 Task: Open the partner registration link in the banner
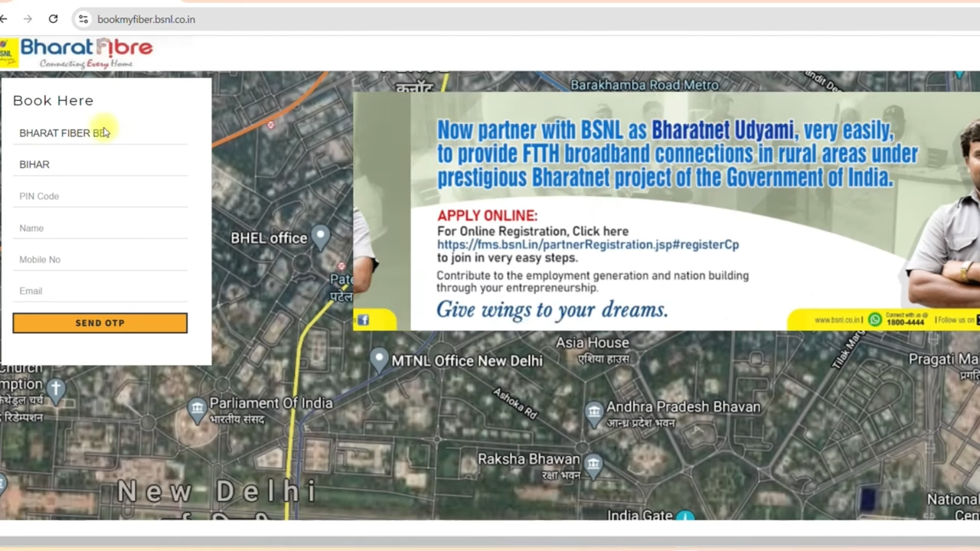click(587, 244)
